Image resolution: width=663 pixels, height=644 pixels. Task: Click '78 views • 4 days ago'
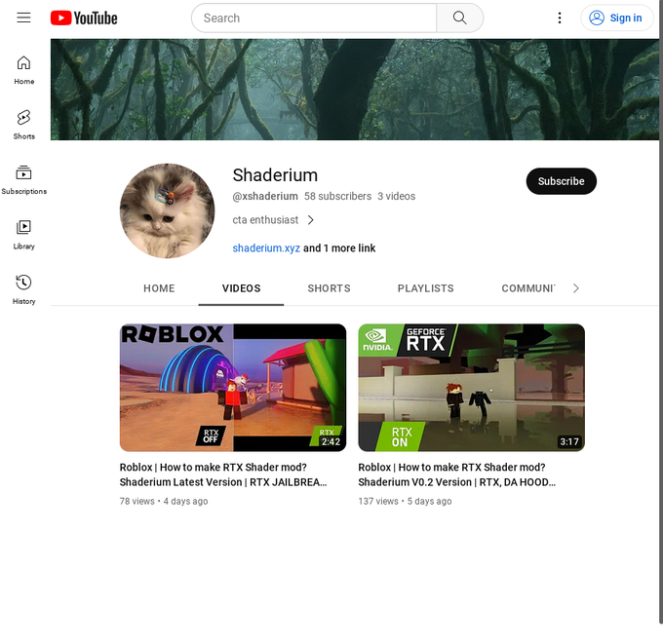164,501
